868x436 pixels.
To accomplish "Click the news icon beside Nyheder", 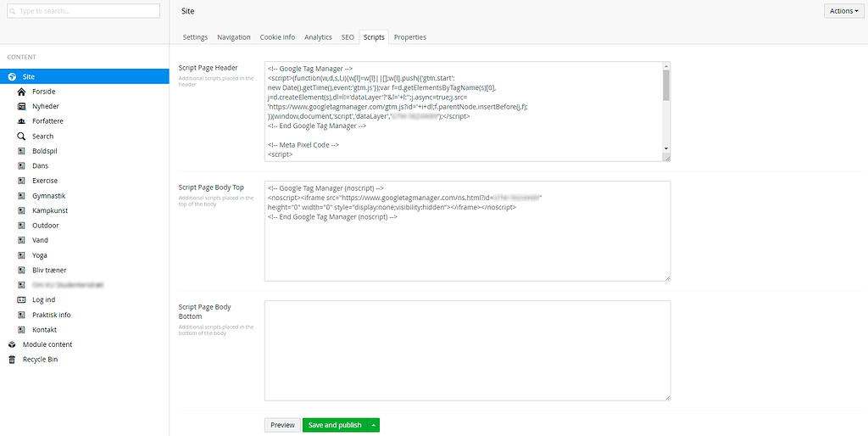I will pos(21,106).
